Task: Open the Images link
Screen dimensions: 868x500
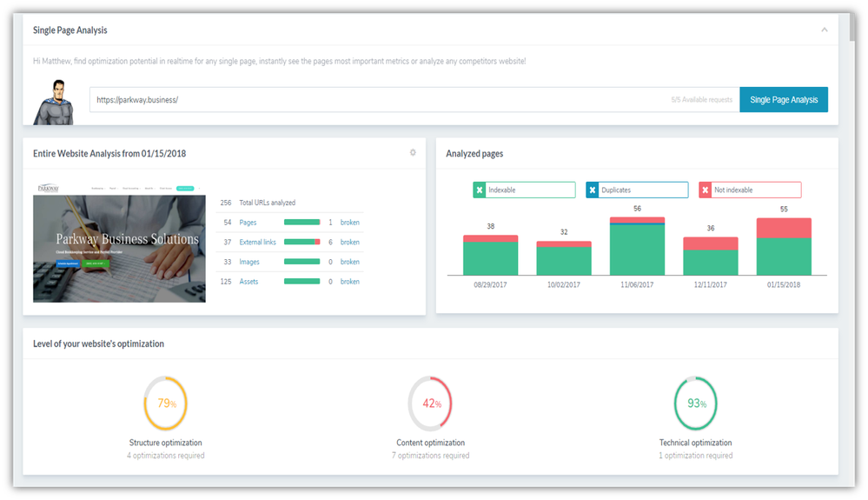Action: tap(249, 262)
